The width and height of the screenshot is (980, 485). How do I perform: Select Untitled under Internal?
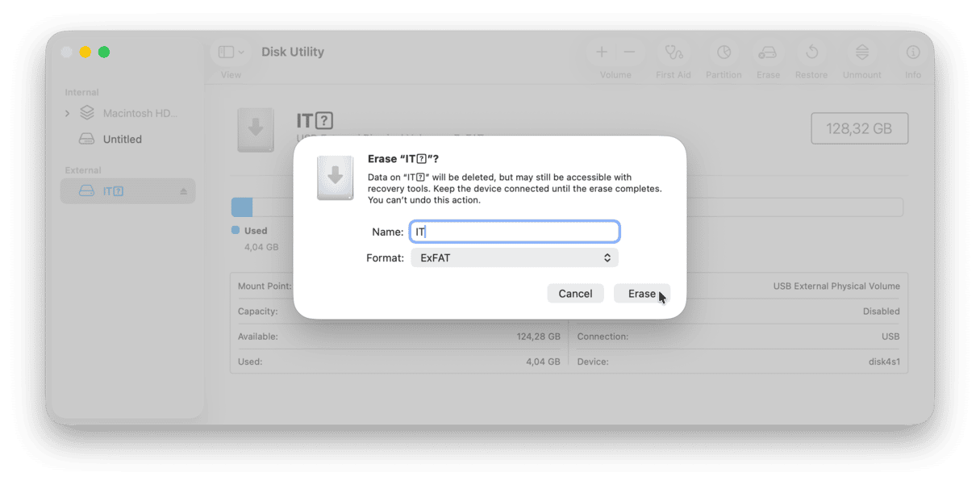[x=121, y=139]
